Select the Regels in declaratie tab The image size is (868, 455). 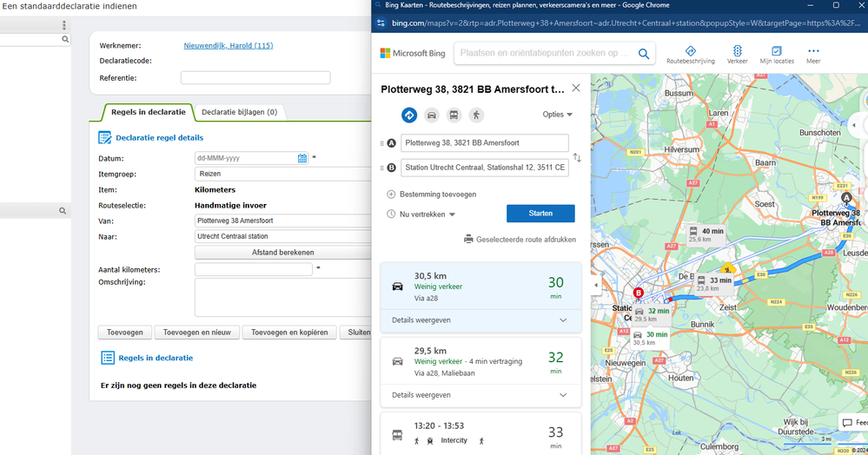pos(147,112)
